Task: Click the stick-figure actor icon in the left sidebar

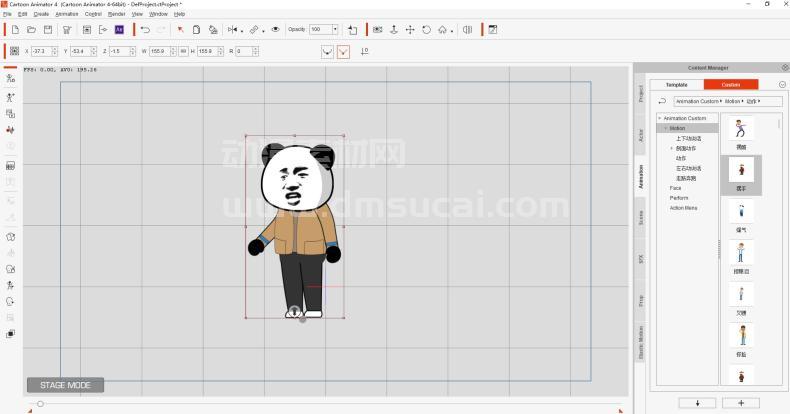Action: click(10, 97)
